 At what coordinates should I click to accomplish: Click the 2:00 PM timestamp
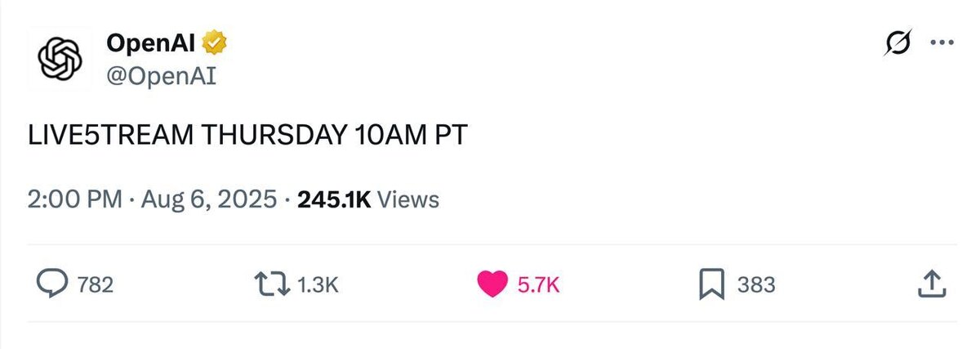(75, 199)
